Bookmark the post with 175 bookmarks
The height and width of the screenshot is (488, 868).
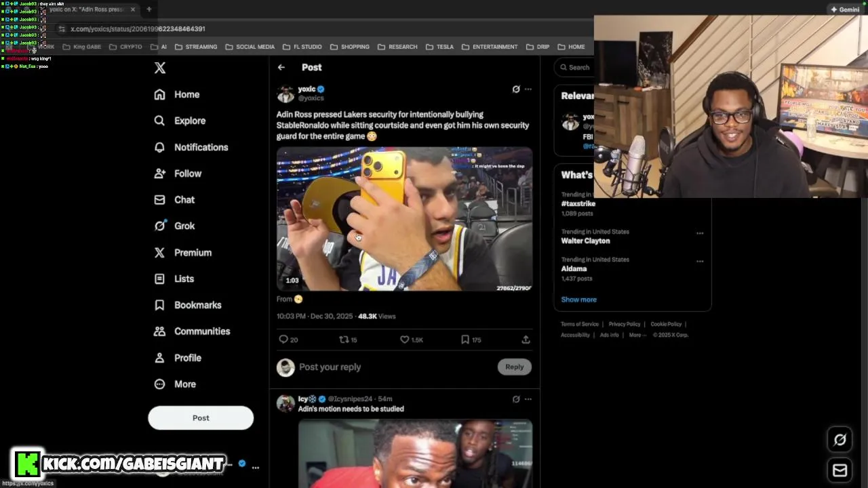coord(471,340)
